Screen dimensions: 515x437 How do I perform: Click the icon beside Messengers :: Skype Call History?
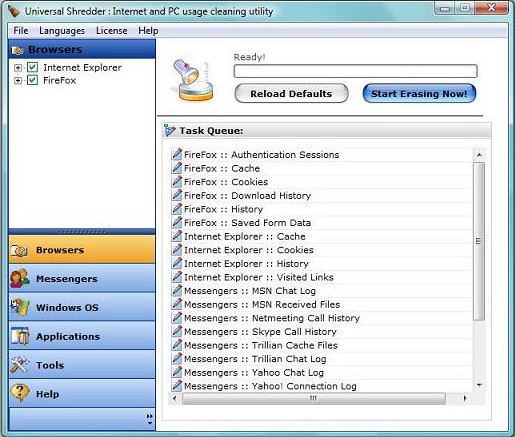pyautogui.click(x=176, y=331)
